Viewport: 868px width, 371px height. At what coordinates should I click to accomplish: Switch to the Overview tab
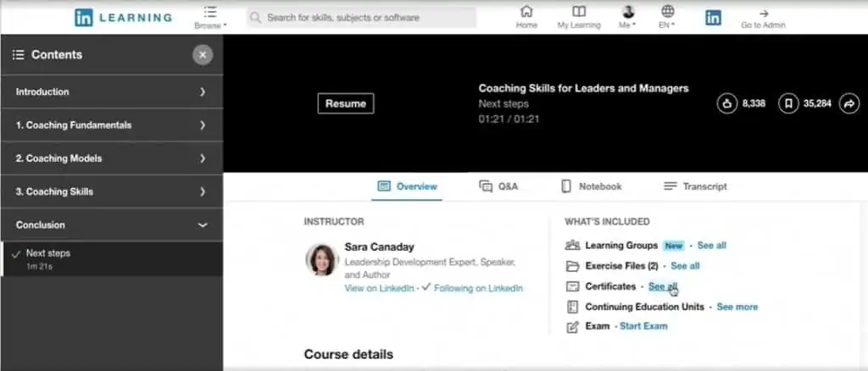(407, 186)
